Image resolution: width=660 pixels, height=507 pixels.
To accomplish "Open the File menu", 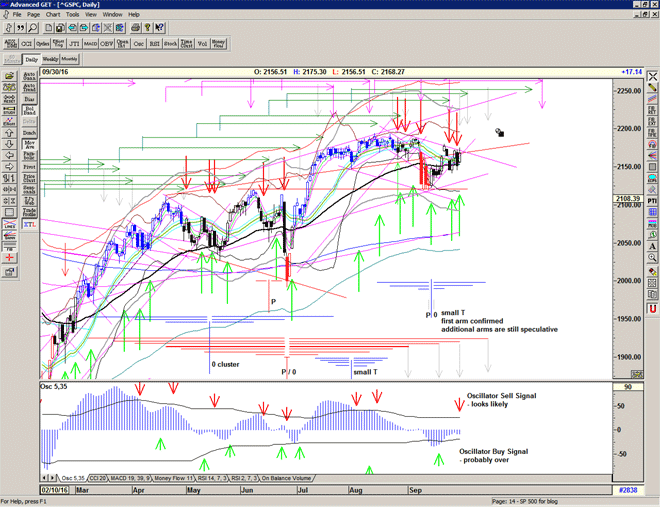I will [17, 15].
